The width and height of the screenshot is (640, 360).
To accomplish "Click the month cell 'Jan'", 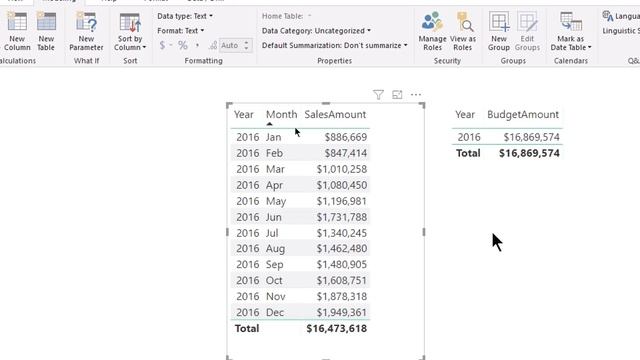I will point(273,137).
